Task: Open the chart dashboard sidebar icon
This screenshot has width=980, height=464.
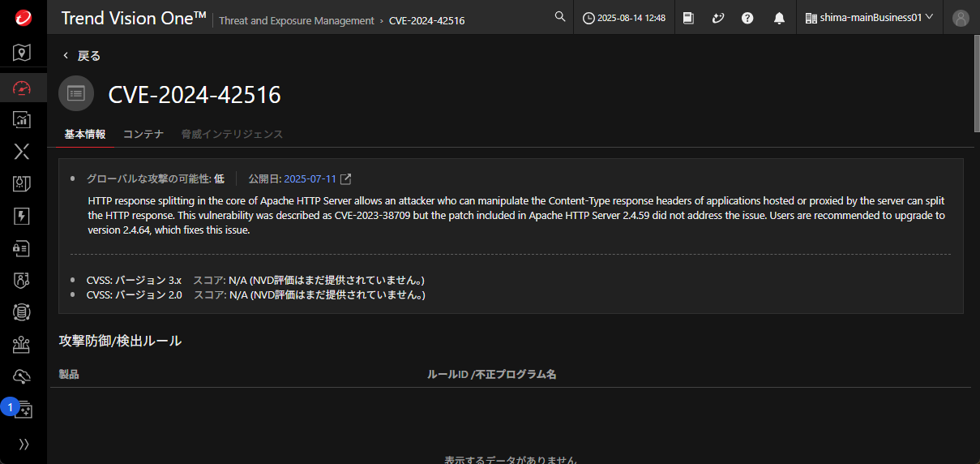Action: tap(23, 119)
